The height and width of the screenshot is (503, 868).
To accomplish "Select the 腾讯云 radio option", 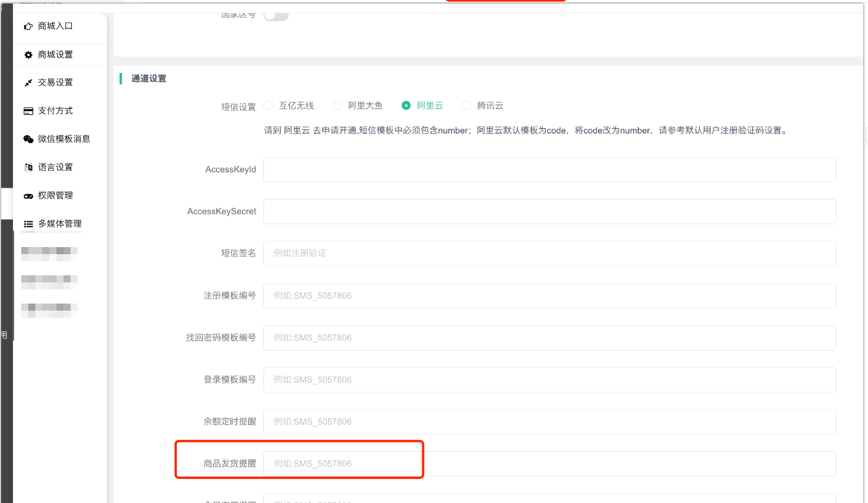I will click(466, 106).
